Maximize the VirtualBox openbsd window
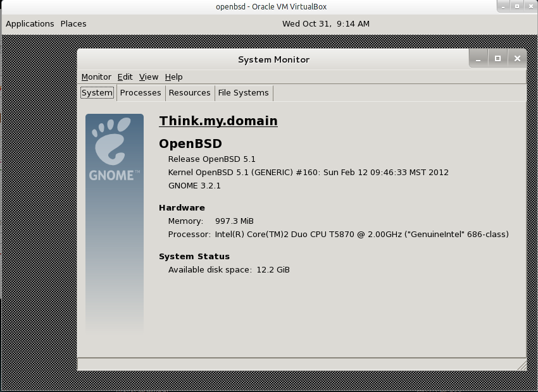The width and height of the screenshot is (538, 392). 516,6
